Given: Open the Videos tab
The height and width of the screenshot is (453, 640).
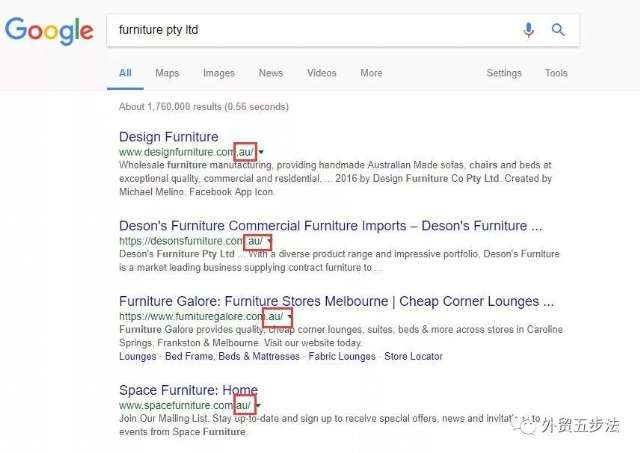Looking at the screenshot, I should coord(322,73).
